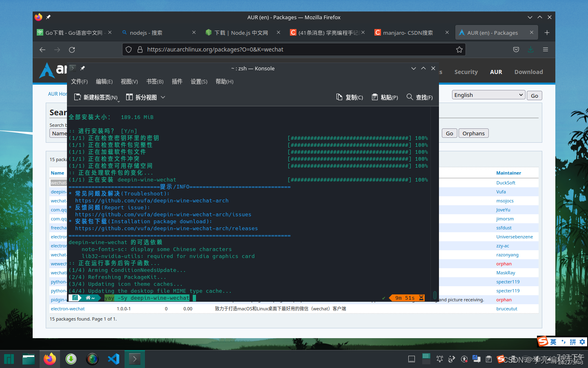Viewport: 588px width, 368px height.
Task: Click Konsole 查找 find button
Action: (420, 97)
